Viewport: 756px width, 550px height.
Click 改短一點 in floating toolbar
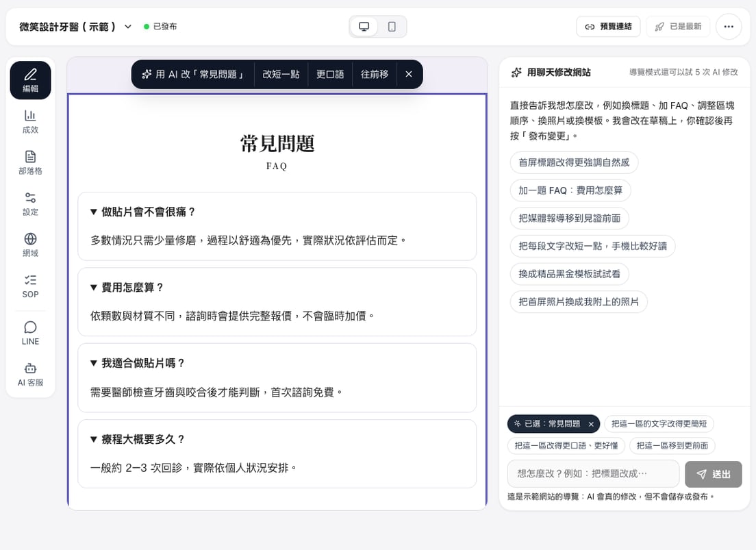pyautogui.click(x=281, y=74)
